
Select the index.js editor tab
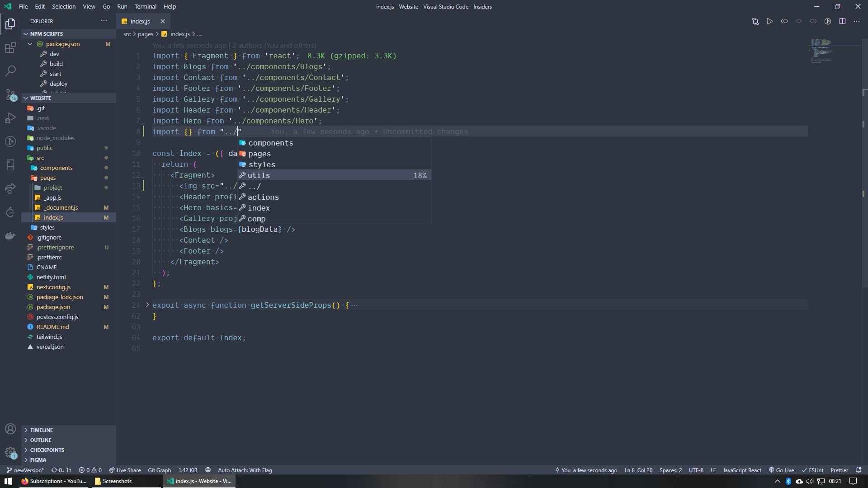click(x=140, y=21)
